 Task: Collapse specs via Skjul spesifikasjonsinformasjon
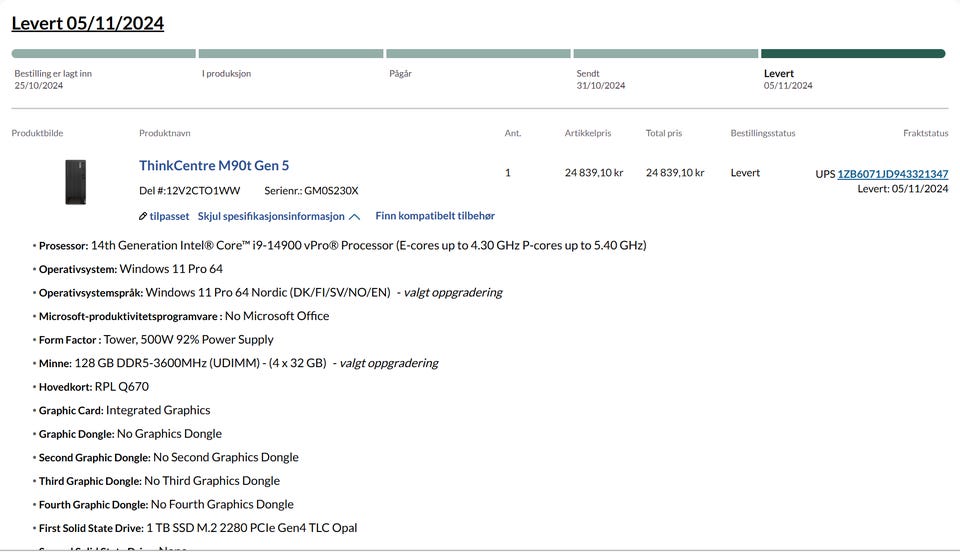tap(271, 216)
